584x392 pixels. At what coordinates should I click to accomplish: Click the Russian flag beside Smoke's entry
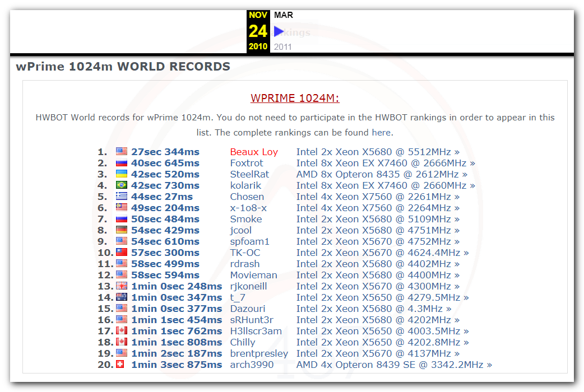click(122, 218)
